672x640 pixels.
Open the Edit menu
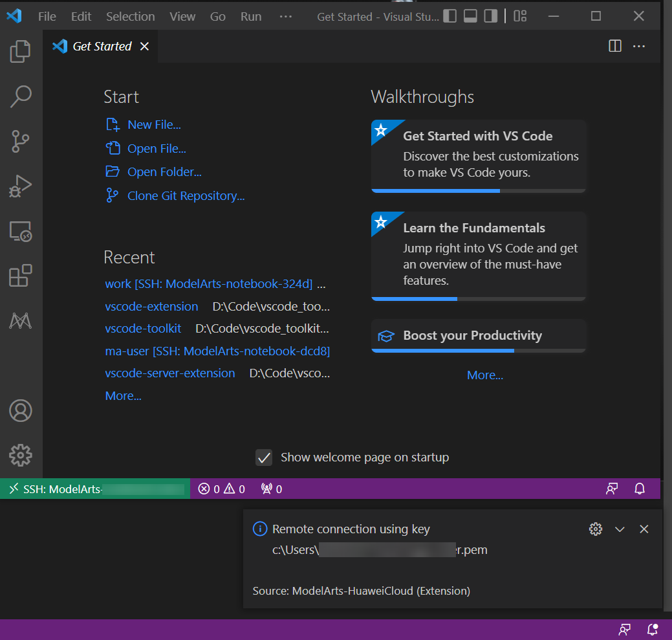point(81,16)
